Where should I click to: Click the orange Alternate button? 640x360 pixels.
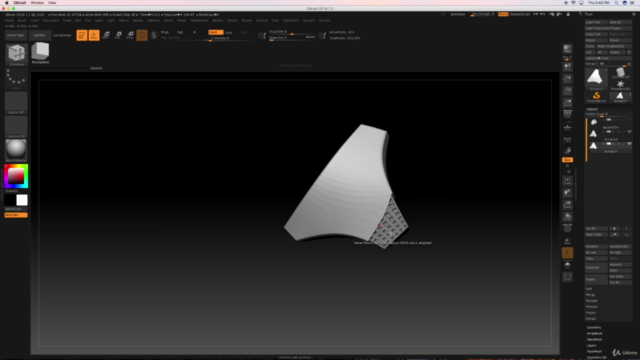click(16, 215)
